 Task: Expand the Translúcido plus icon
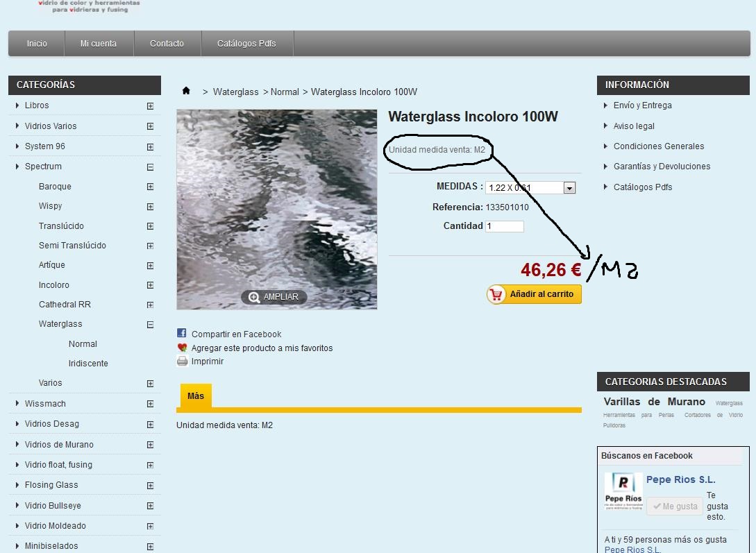tap(151, 226)
